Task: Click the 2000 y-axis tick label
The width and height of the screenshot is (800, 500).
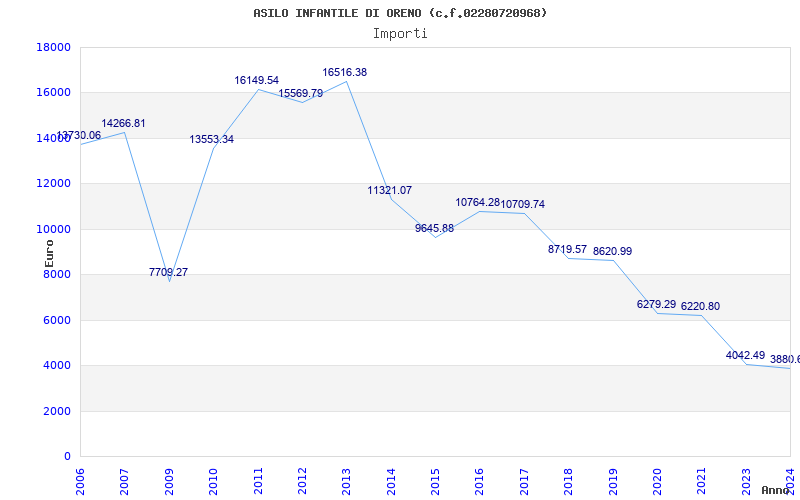Action: [57, 411]
